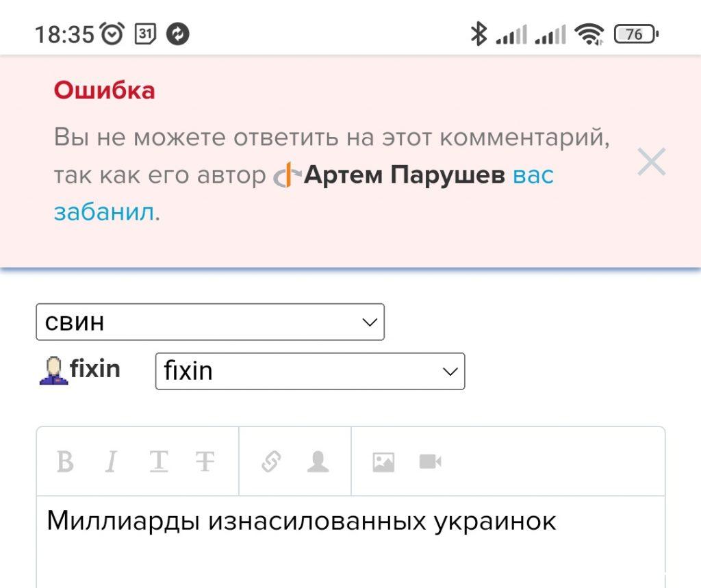
Task: Apply bold formatting with the B icon
Action: pyautogui.click(x=65, y=461)
